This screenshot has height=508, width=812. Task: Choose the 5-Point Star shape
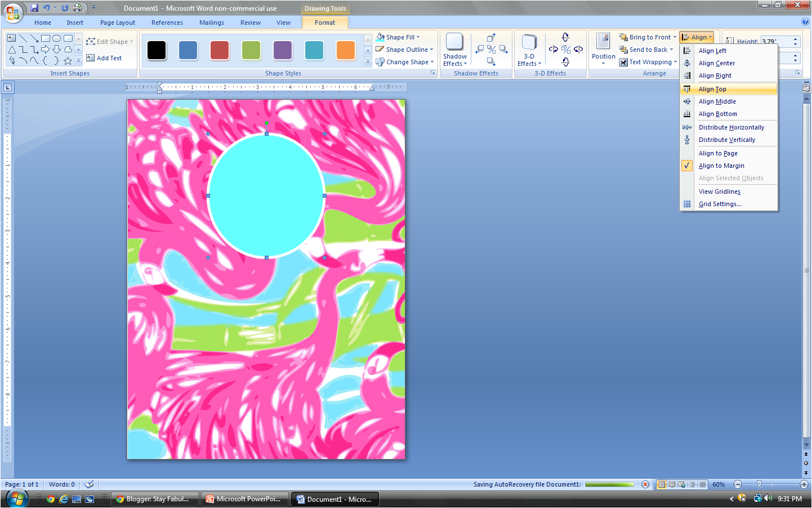coord(68,60)
